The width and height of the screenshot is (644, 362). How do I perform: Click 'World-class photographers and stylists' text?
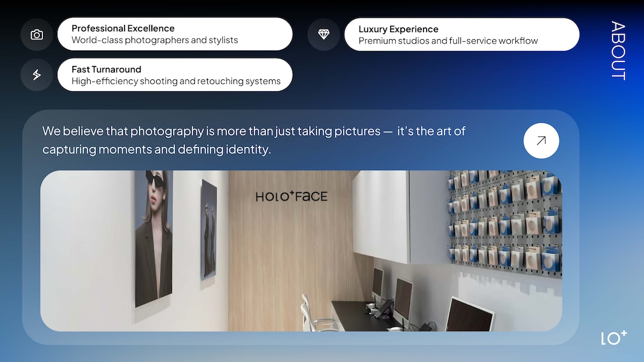[x=155, y=40]
